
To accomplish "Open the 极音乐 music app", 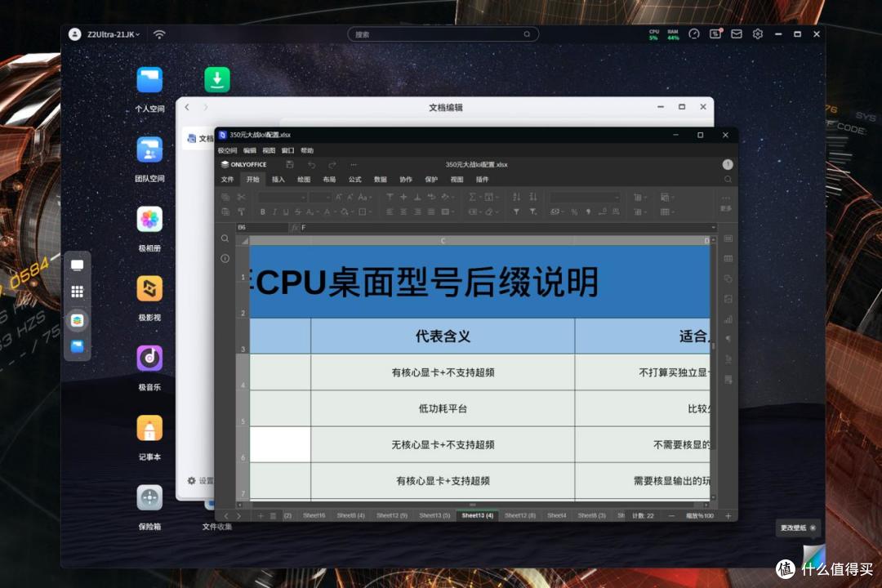I will click(149, 359).
